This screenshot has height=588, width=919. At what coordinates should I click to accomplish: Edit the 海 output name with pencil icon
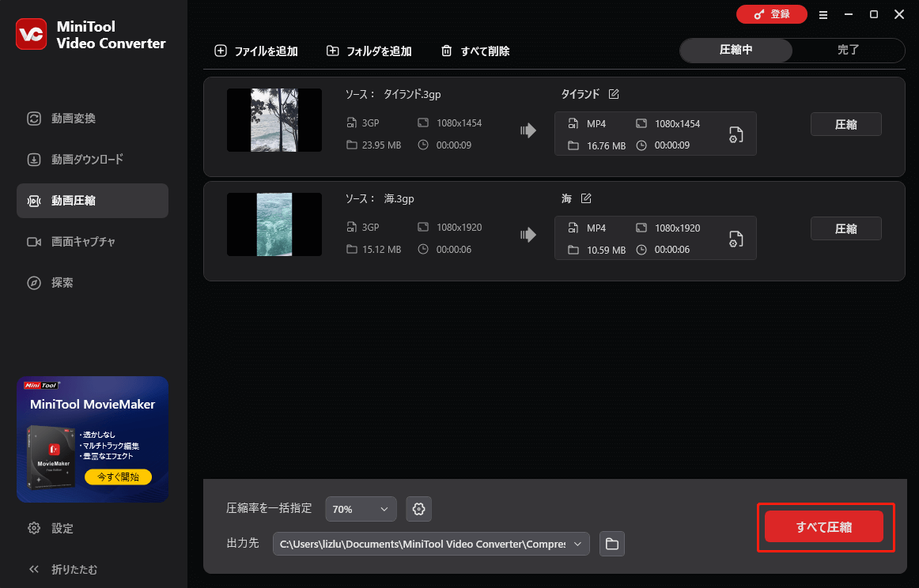(x=586, y=198)
